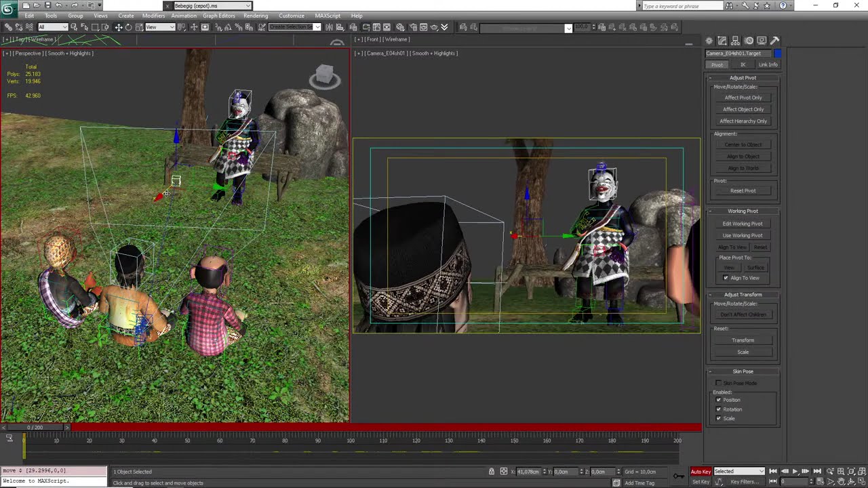
Task: Click the Set Keys key icon
Action: tap(679, 476)
